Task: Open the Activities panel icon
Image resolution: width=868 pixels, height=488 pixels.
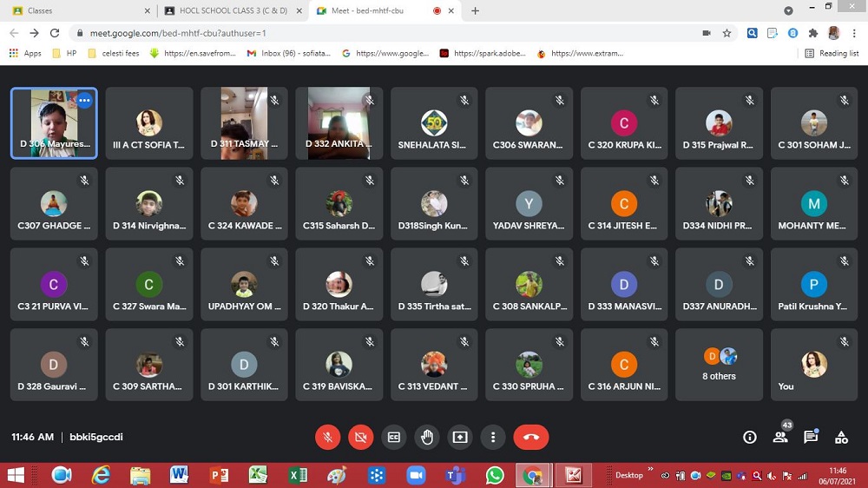Action: click(x=841, y=438)
